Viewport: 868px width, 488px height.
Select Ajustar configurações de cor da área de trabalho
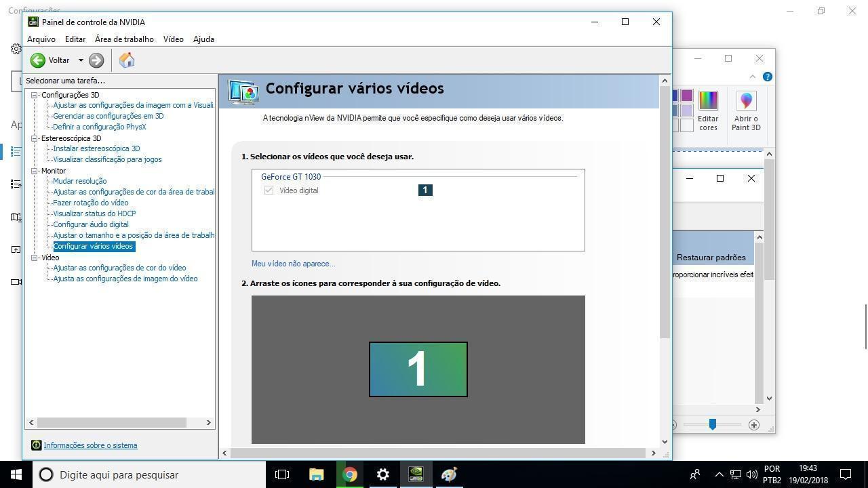(134, 192)
